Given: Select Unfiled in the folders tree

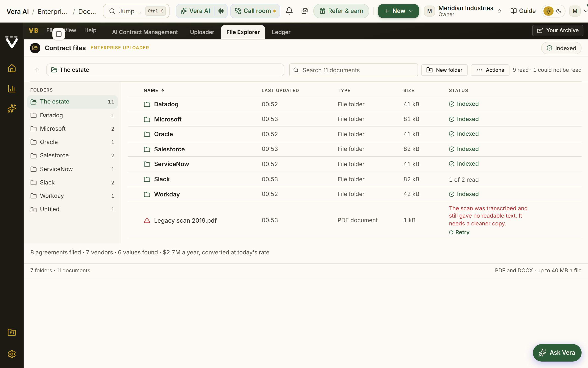Looking at the screenshot, I should tap(72, 209).
